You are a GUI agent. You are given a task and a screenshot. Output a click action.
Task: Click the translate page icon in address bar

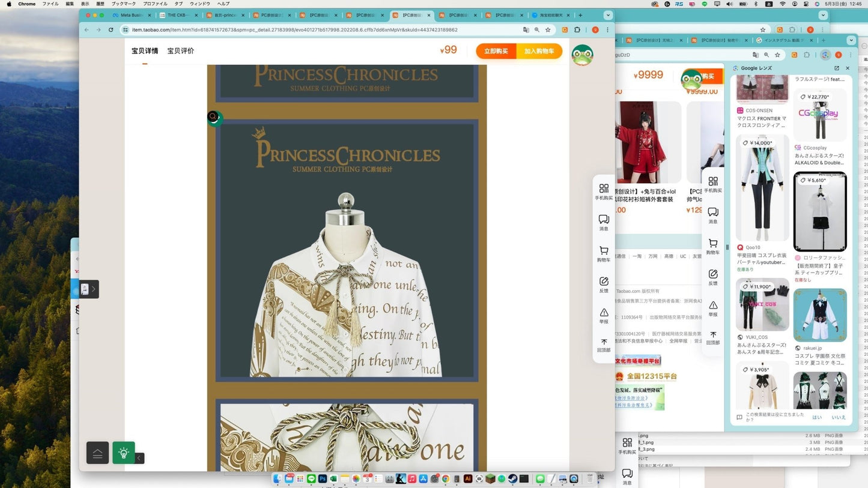coord(526,29)
